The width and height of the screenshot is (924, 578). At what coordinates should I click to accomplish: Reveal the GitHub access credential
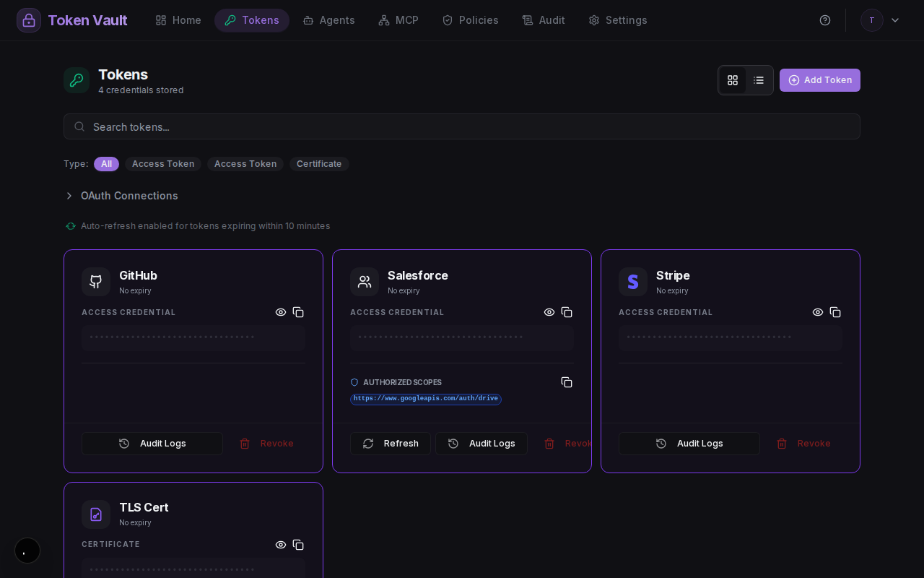[x=281, y=312]
